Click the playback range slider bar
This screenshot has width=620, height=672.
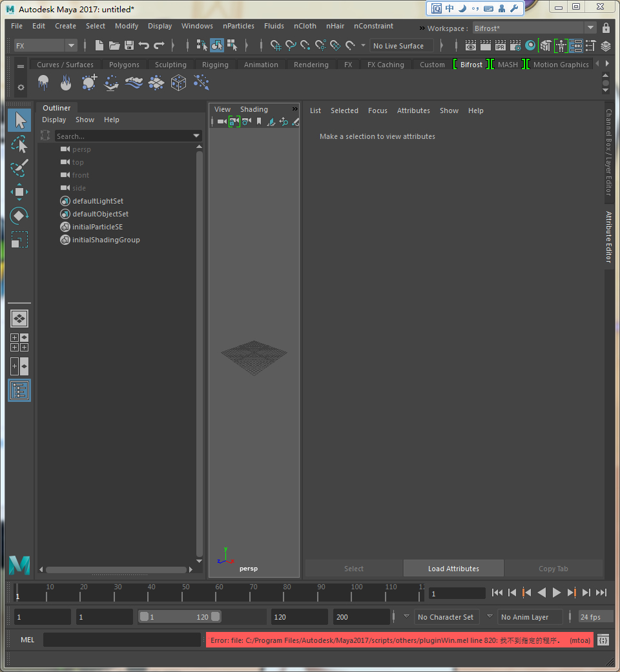(x=180, y=616)
